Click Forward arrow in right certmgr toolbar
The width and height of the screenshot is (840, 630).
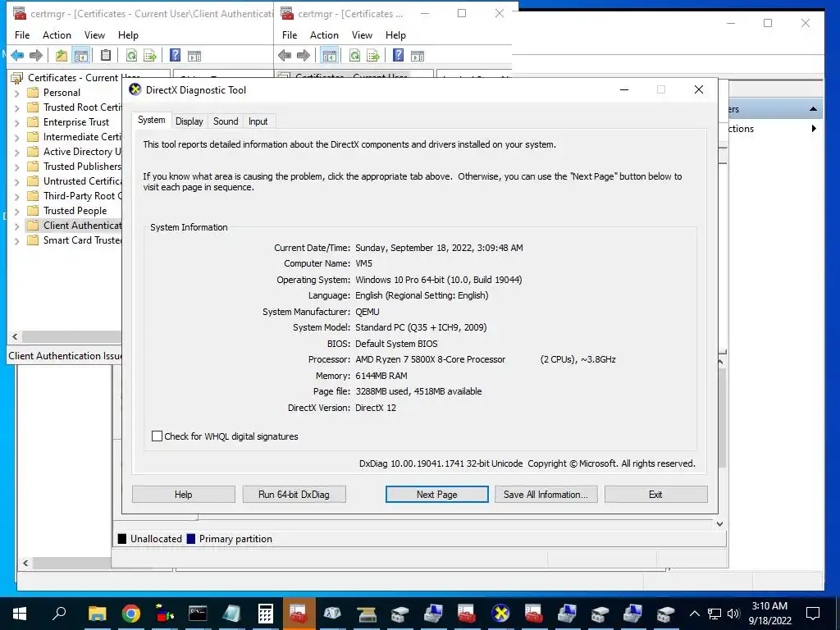click(304, 55)
